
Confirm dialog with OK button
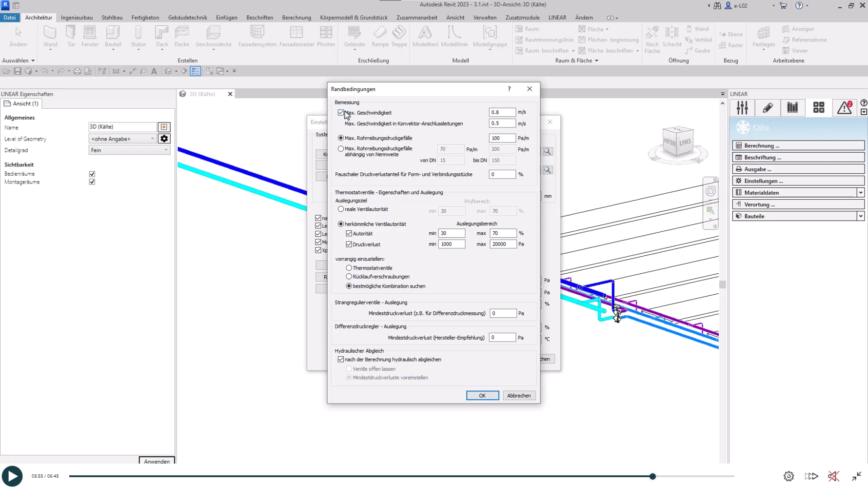[x=482, y=396]
